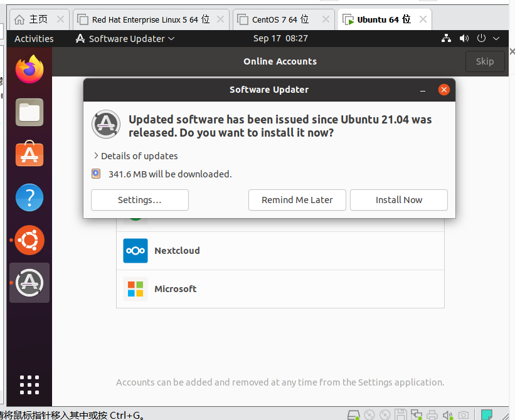
Task: Open Firefox from the Ubuntu dock
Action: [x=29, y=69]
